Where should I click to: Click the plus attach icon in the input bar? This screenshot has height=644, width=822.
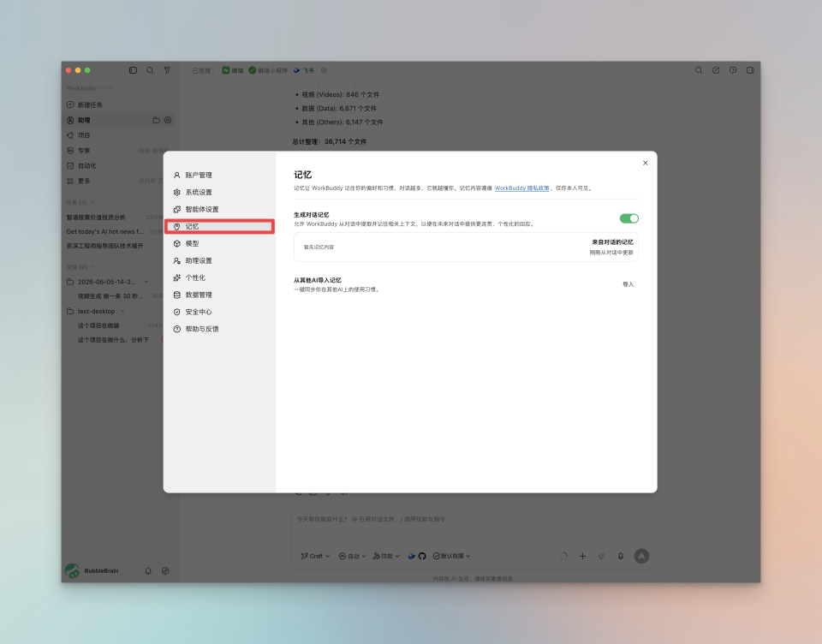(582, 556)
